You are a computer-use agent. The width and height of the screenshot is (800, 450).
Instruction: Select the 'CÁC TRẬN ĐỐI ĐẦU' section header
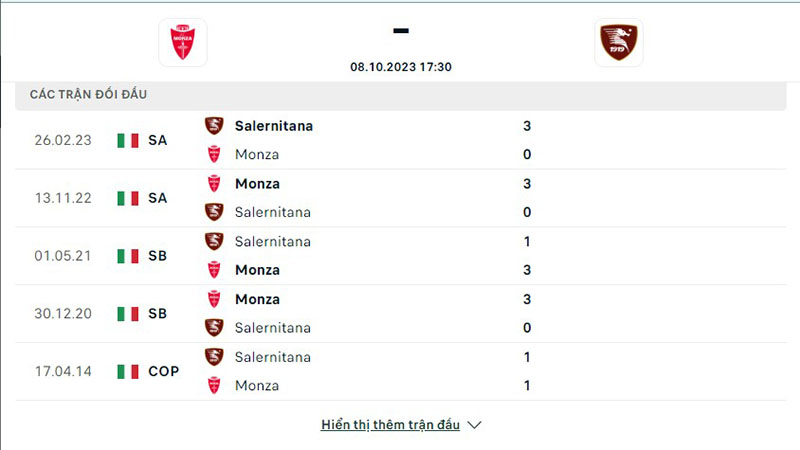point(89,94)
